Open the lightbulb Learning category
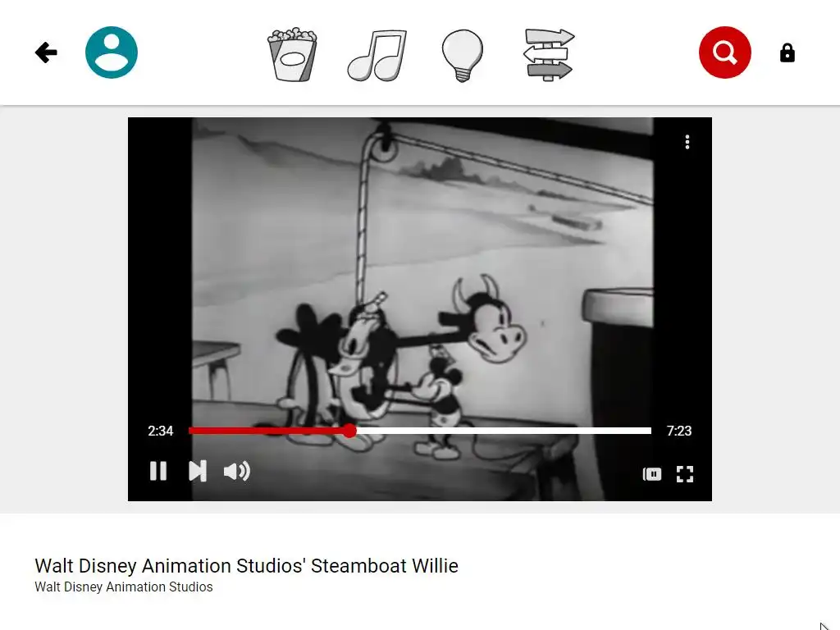 click(x=463, y=55)
